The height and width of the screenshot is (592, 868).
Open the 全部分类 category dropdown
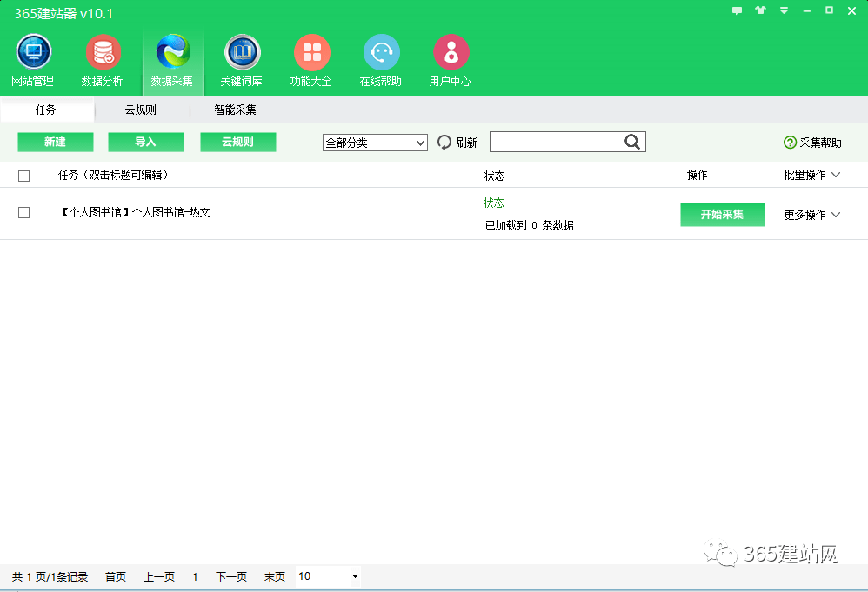pyautogui.click(x=375, y=143)
